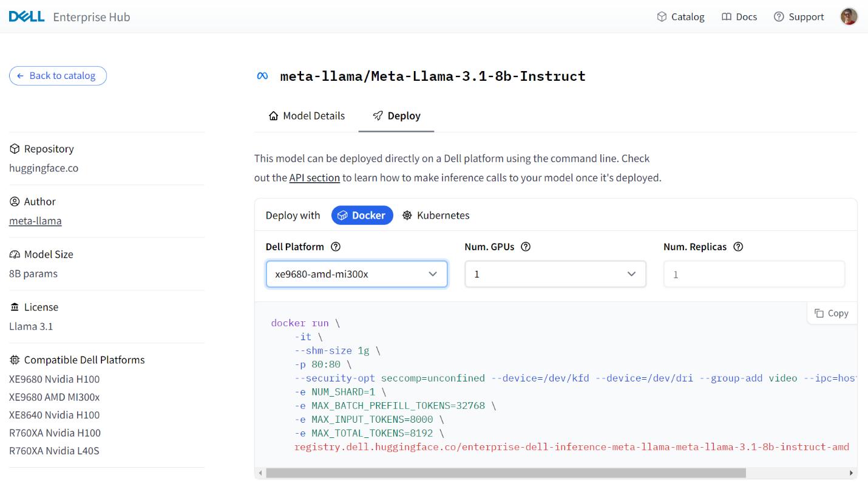The height and width of the screenshot is (492, 868).
Task: Click the Meta infinity logo icon
Action: [x=262, y=76]
